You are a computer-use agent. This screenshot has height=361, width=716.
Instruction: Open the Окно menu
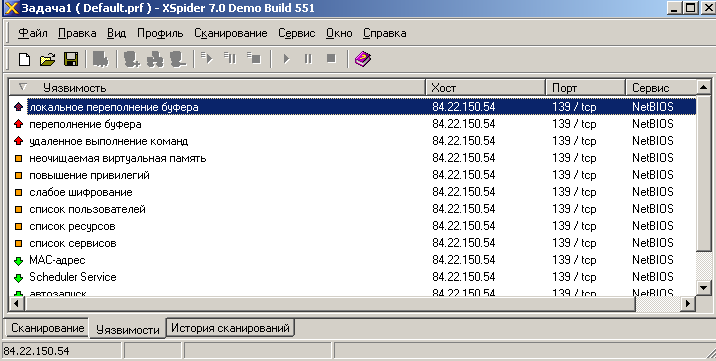click(x=339, y=33)
